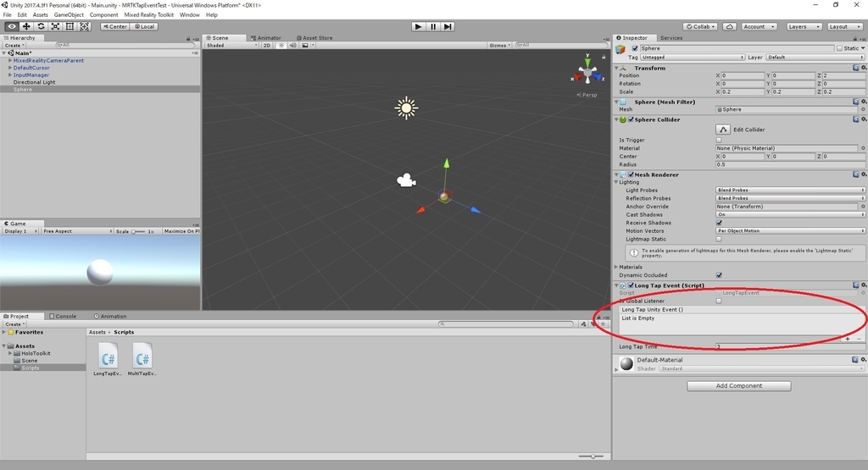Open Motion Vectors dropdown

(x=791, y=230)
